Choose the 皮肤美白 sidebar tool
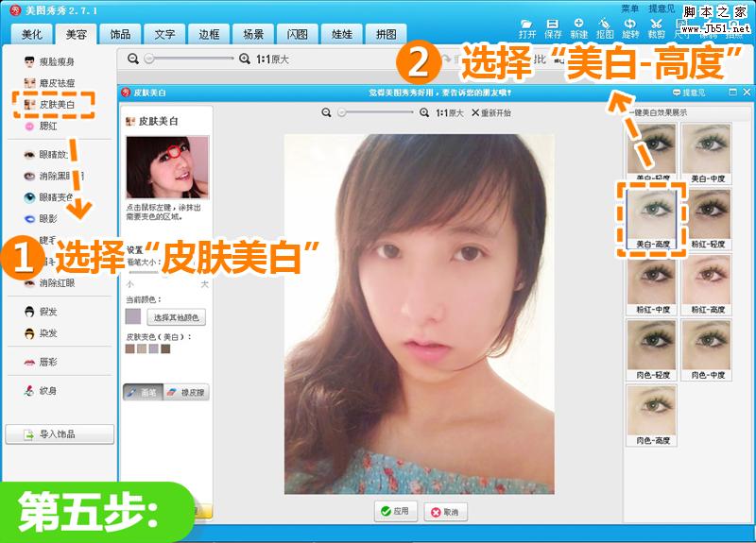The height and width of the screenshot is (543, 756). [x=50, y=104]
